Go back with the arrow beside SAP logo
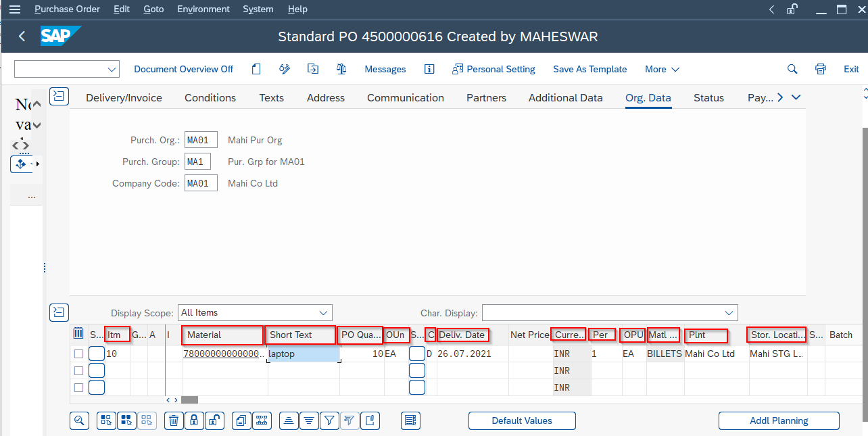 click(22, 37)
